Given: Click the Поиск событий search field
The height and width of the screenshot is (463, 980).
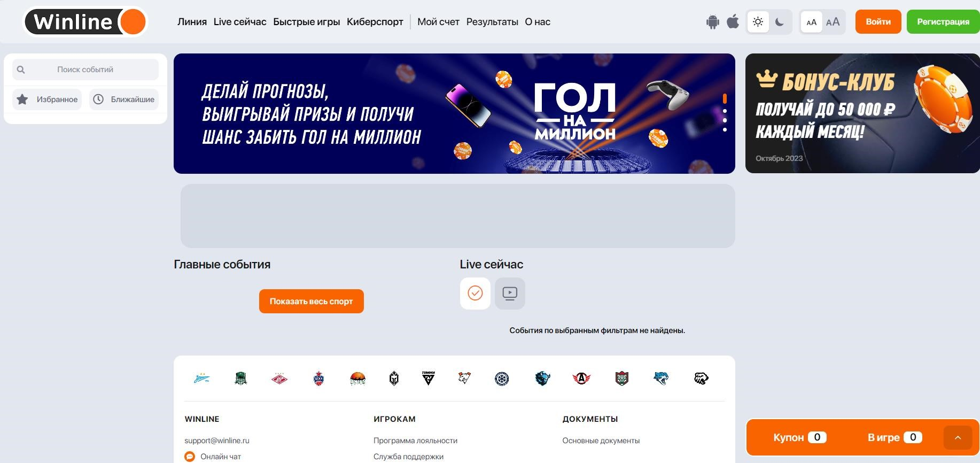Looking at the screenshot, I should [85, 70].
